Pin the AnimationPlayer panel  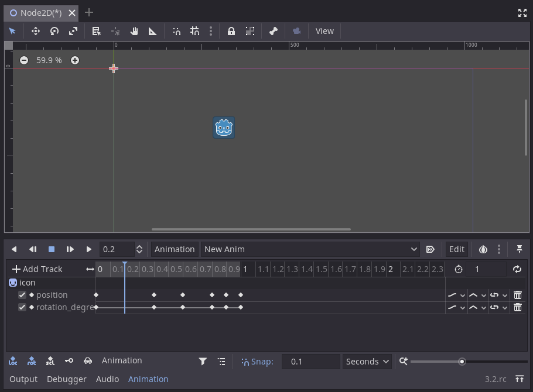[520, 249]
